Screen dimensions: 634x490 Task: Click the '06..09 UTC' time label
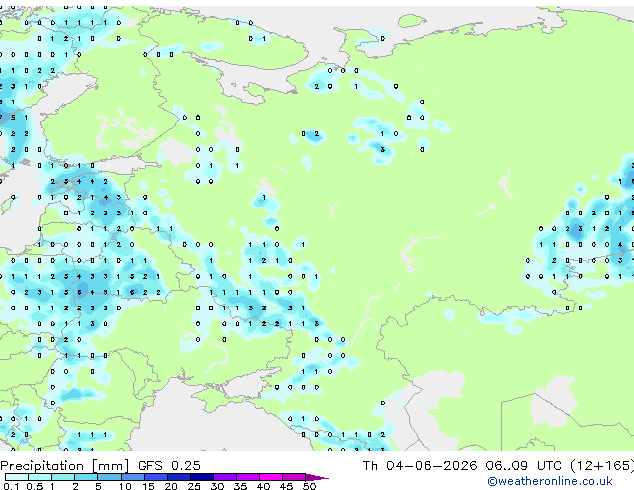click(x=524, y=466)
